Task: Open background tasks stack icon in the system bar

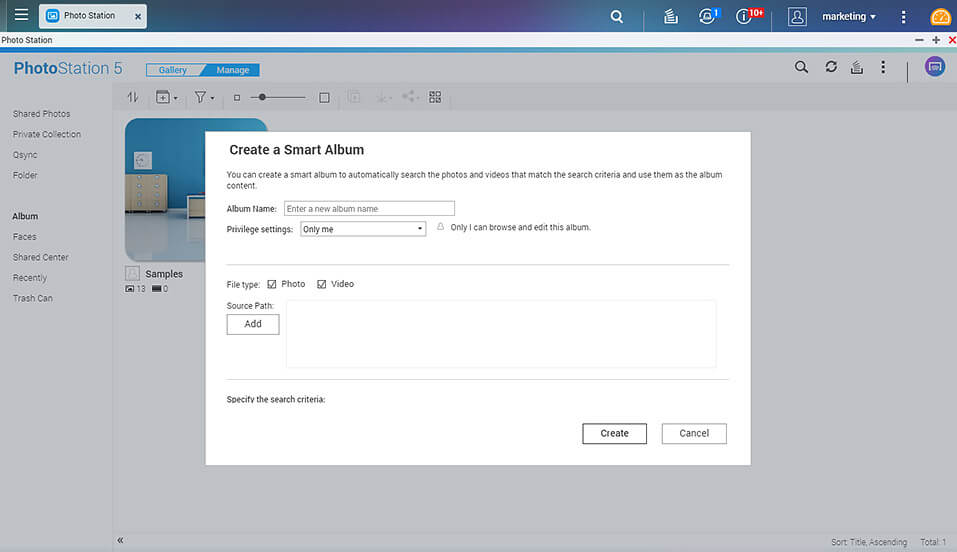Action: [671, 16]
